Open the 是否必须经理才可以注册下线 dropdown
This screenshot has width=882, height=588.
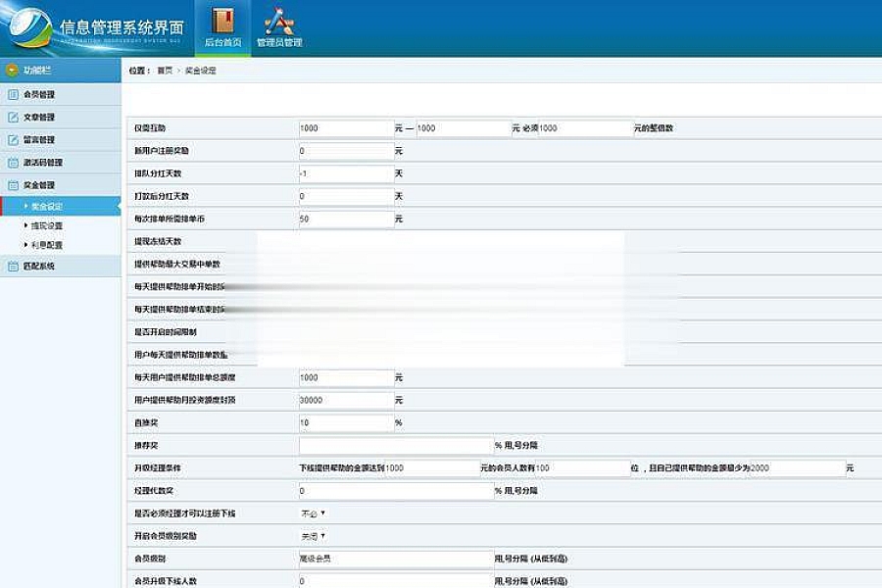[x=313, y=513]
